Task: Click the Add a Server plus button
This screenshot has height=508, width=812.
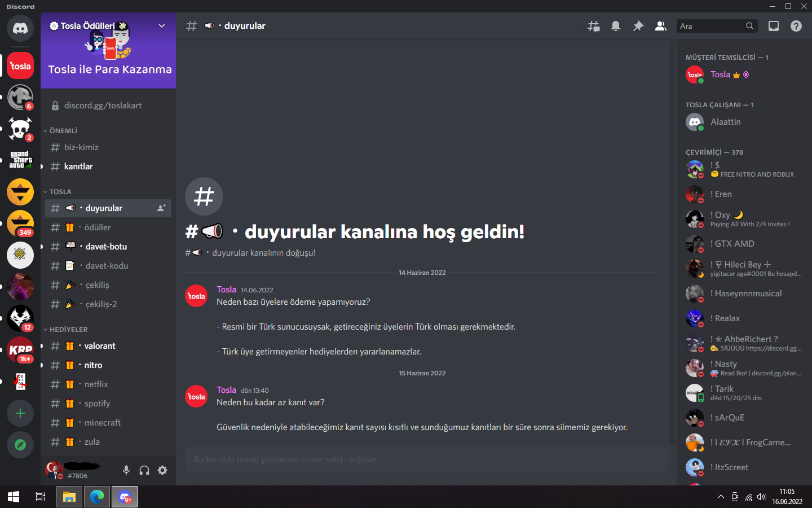Action: (x=20, y=413)
